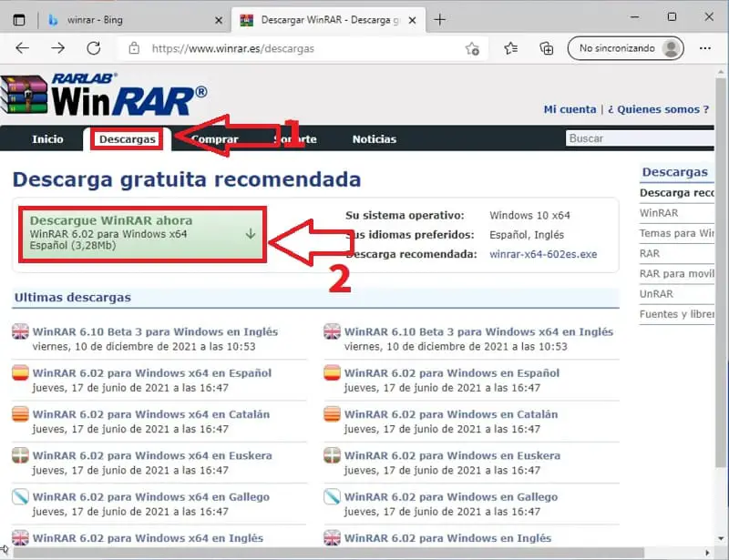
Task: Click Basque flag beside Windows en Euskera
Action: 332,455
